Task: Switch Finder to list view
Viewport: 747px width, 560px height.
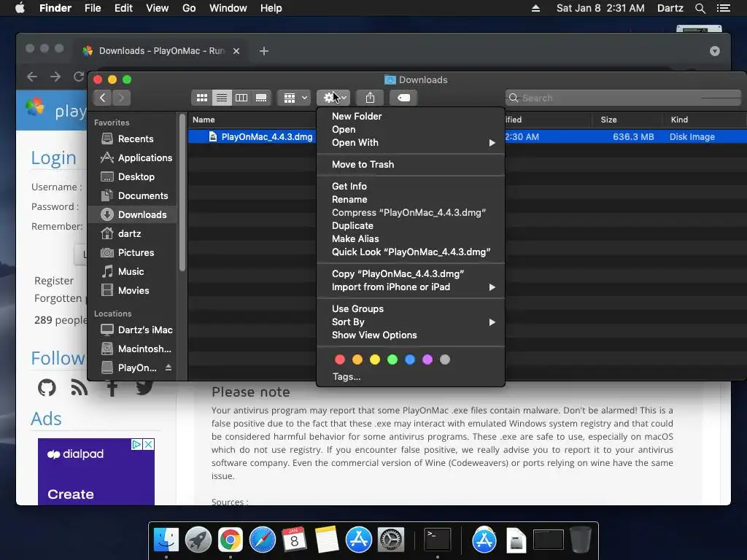Action: coord(222,98)
